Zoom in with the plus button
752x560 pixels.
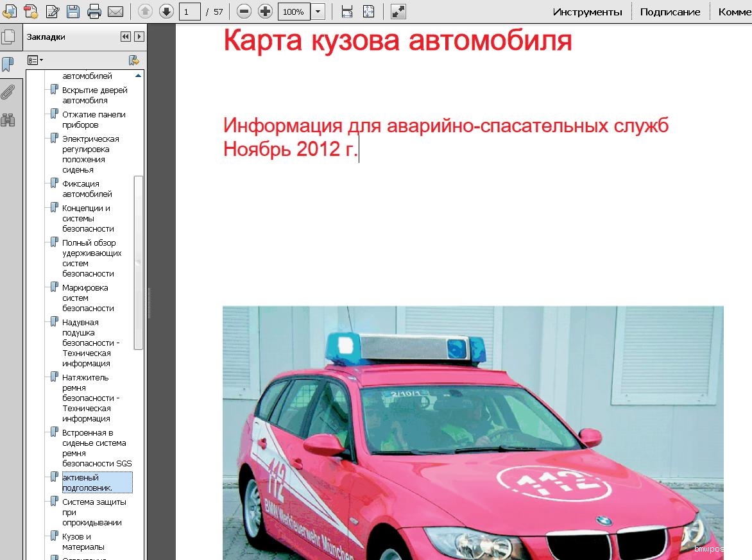pyautogui.click(x=265, y=12)
